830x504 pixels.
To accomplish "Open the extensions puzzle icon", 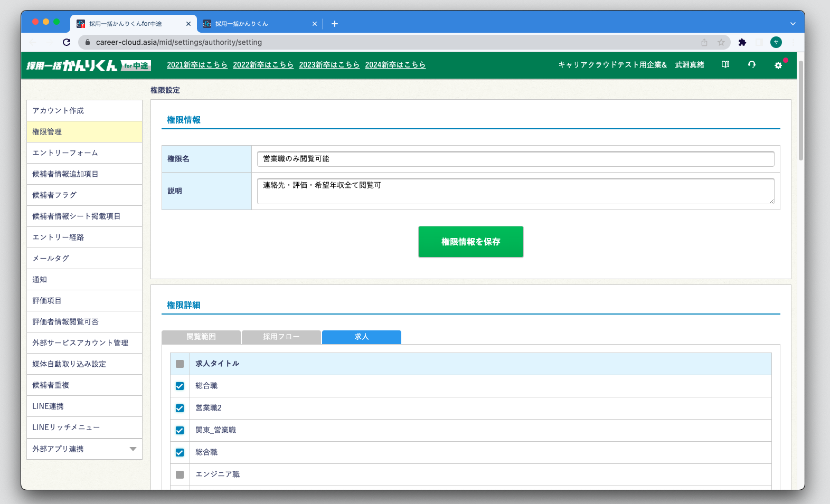I will pos(742,42).
